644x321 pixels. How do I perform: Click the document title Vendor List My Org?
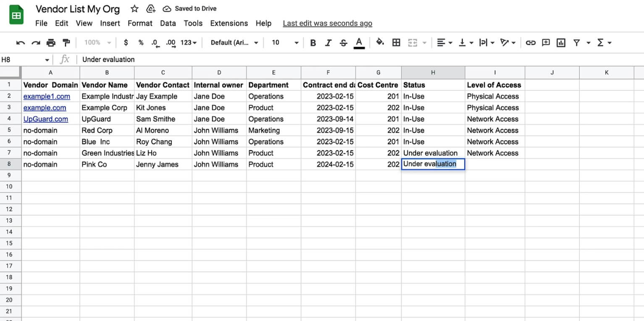pos(78,9)
